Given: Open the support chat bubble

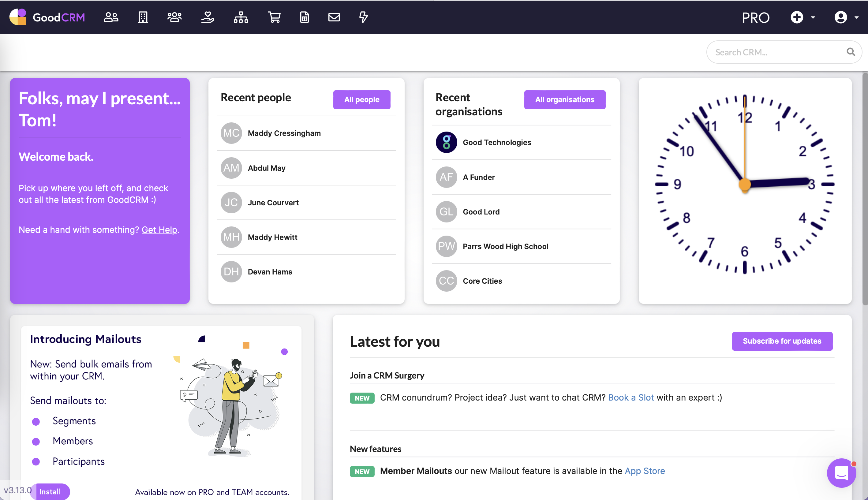Looking at the screenshot, I should click(x=841, y=473).
